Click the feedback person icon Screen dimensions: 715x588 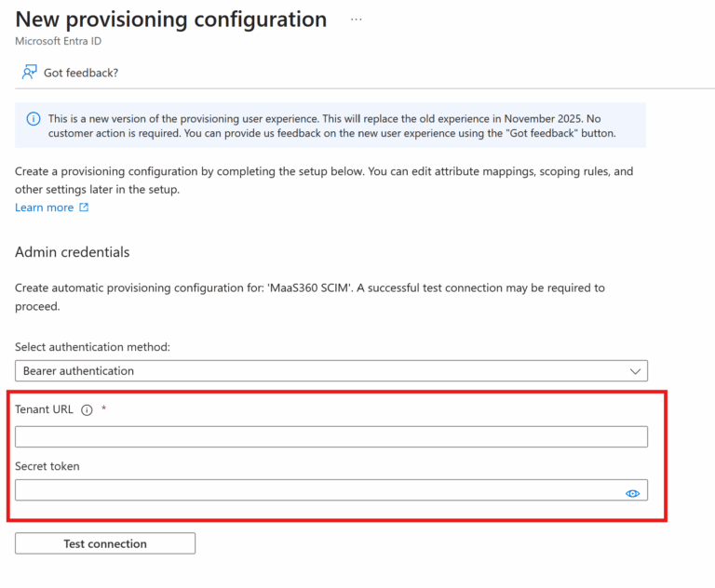point(29,72)
